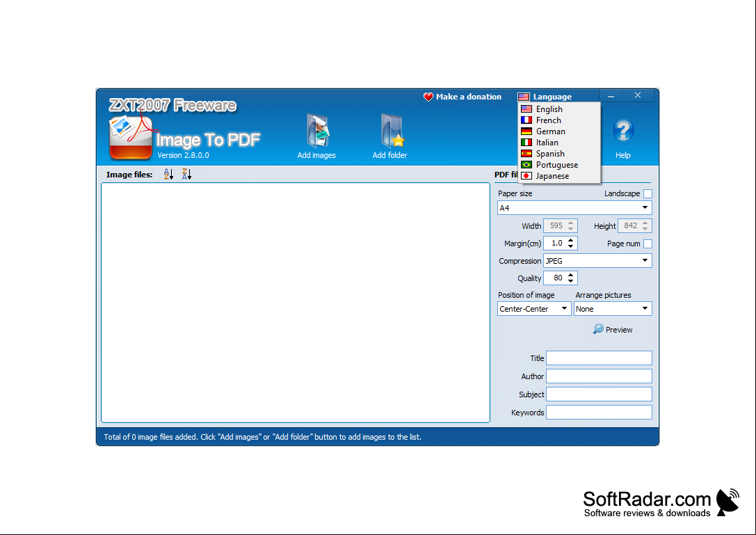Click the Version 2.8.0.0 text
The width and height of the screenshot is (756, 535).
click(x=183, y=155)
